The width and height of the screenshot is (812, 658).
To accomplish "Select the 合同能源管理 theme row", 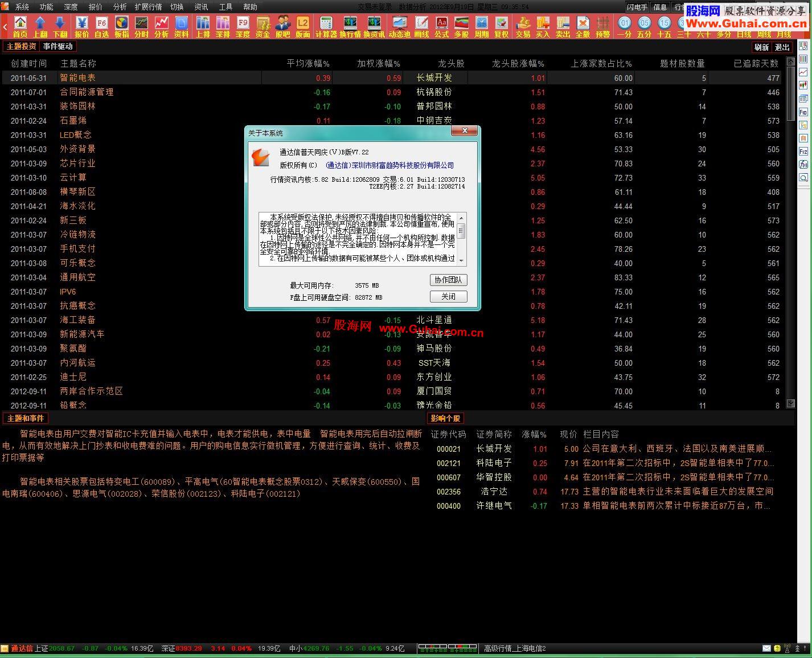I will click(393, 92).
